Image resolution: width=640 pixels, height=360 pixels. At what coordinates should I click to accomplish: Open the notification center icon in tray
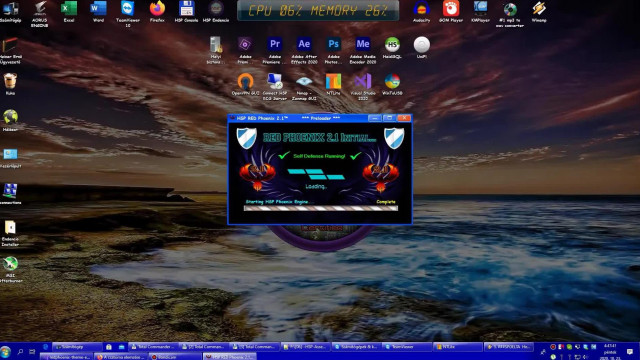(630, 351)
